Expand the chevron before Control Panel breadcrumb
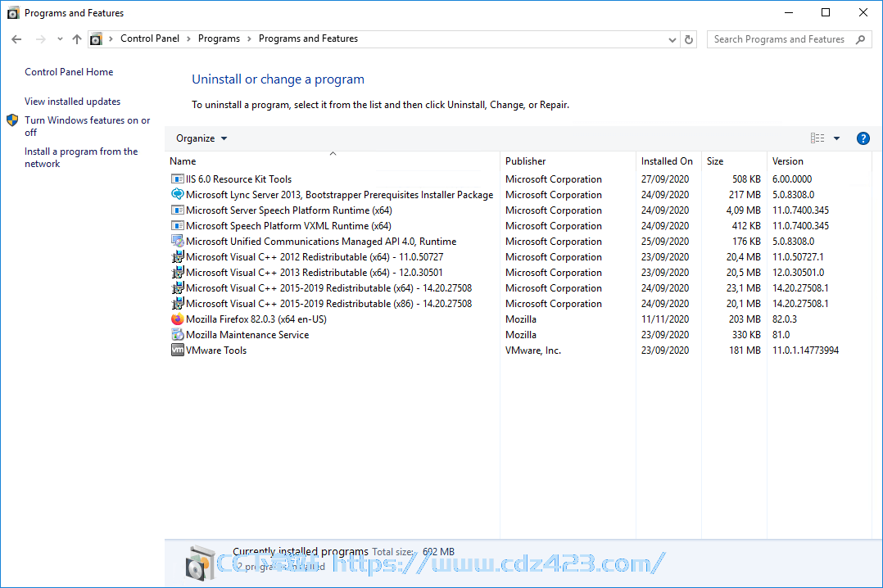The height and width of the screenshot is (588, 883). pos(111,38)
